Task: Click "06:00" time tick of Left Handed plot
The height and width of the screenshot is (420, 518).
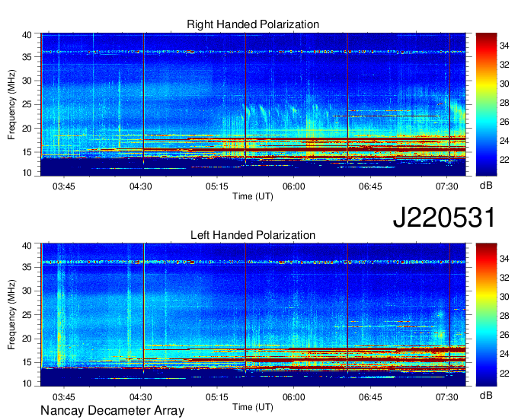Action: 294,397
